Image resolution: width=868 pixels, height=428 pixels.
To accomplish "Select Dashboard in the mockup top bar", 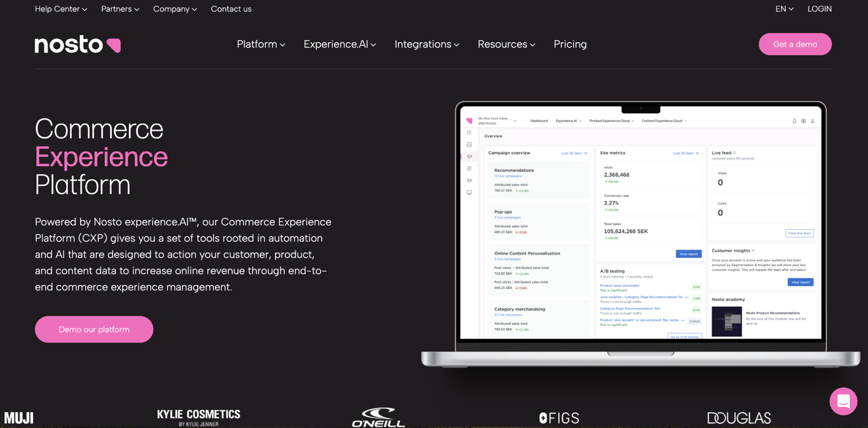I will pyautogui.click(x=539, y=121).
